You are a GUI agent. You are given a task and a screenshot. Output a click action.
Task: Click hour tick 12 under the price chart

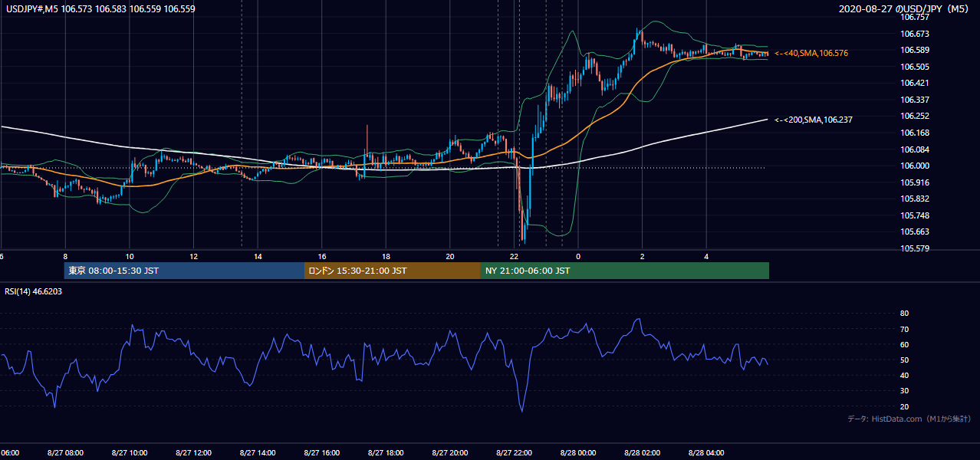[194, 257]
